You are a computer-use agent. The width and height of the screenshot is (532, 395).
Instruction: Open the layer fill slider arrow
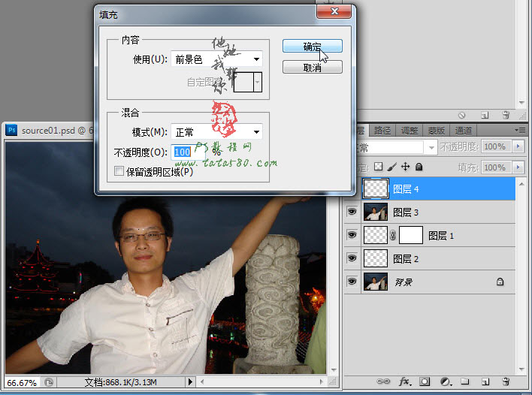click(x=518, y=167)
